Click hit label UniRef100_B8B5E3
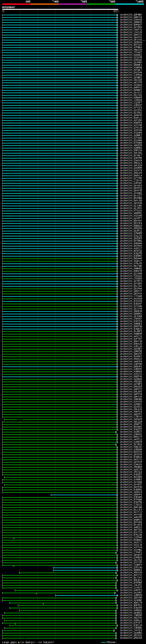 [131, 570]
